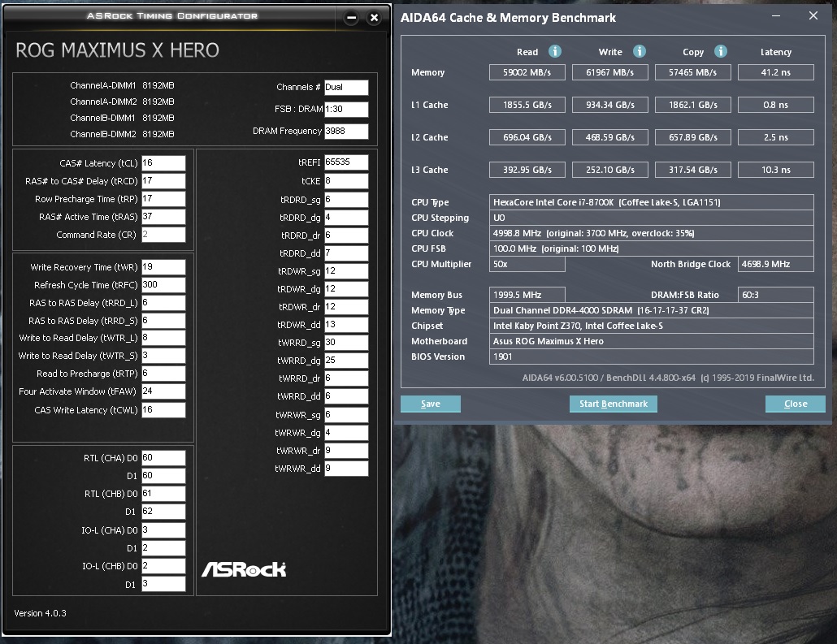Click the Save button in AIDA64

[x=430, y=404]
